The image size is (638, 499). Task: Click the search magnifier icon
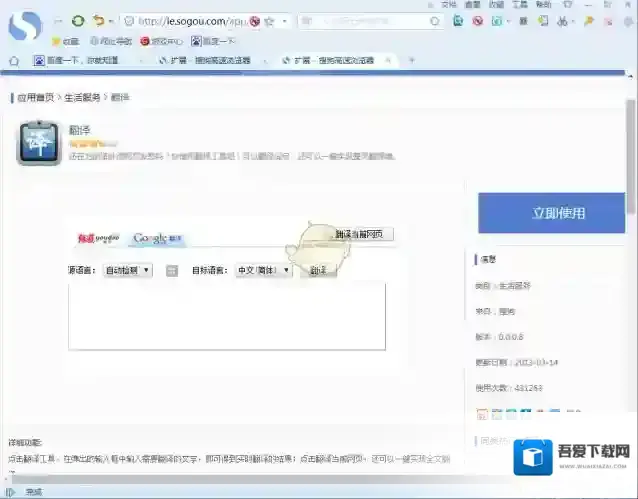[x=435, y=21]
